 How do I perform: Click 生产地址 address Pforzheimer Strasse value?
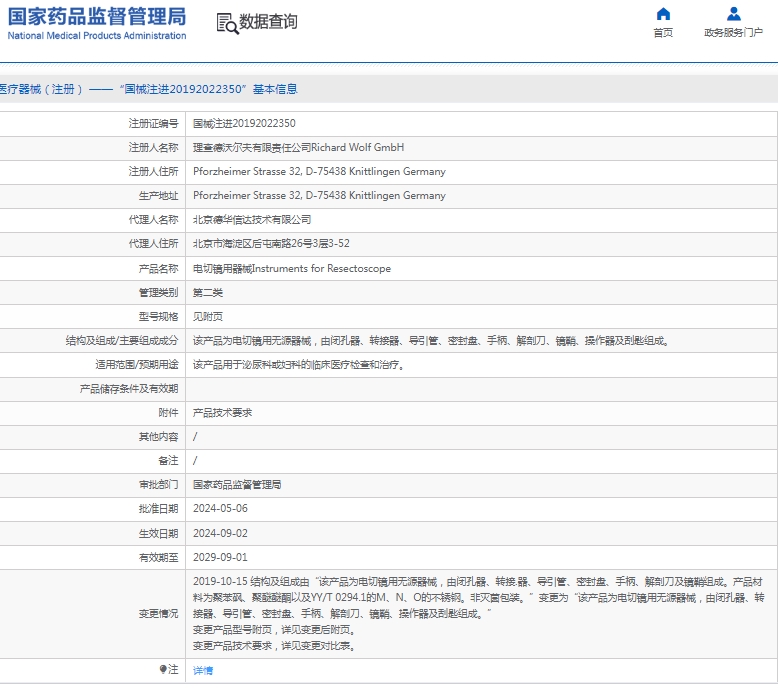(x=319, y=195)
